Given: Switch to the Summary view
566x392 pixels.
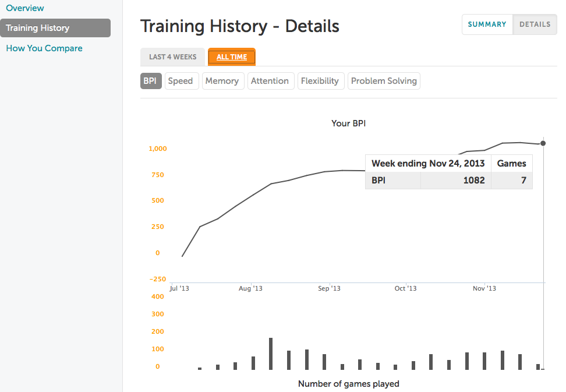Looking at the screenshot, I should [487, 24].
